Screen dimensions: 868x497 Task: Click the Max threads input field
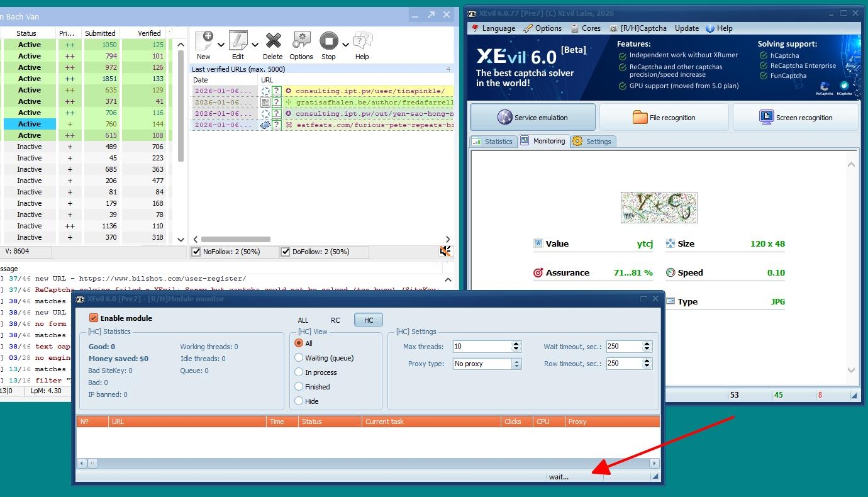482,347
